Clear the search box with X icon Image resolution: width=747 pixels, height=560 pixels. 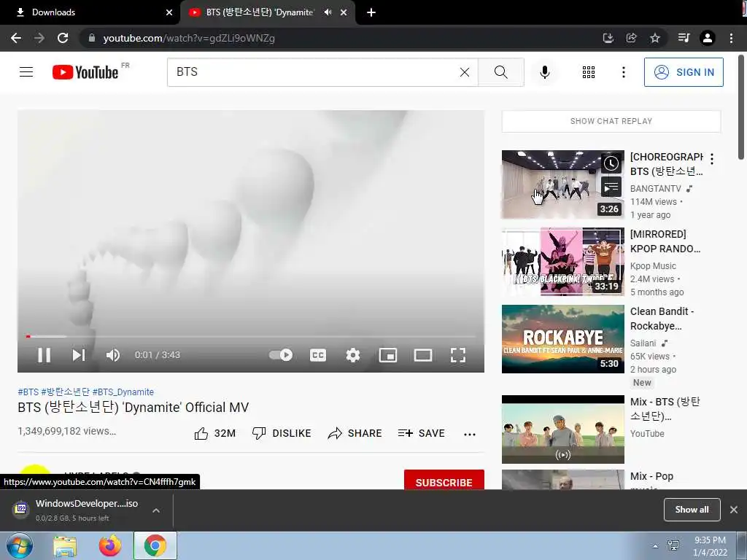pyautogui.click(x=465, y=72)
